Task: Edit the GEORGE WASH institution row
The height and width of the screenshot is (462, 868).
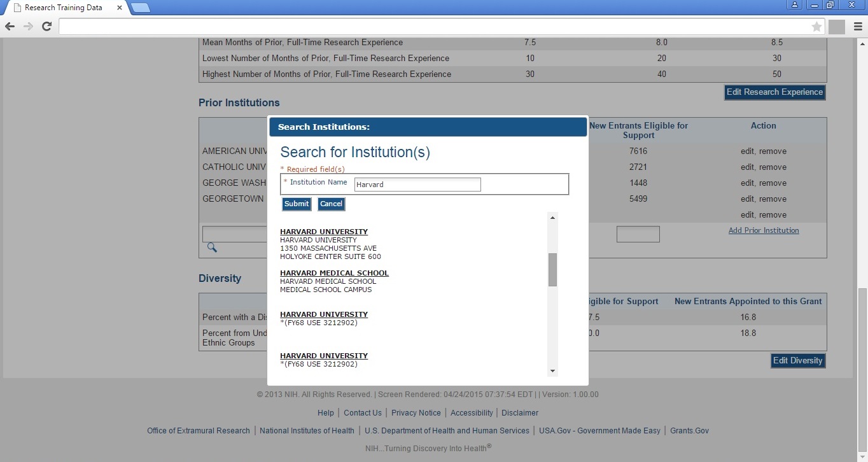Action: [x=747, y=183]
